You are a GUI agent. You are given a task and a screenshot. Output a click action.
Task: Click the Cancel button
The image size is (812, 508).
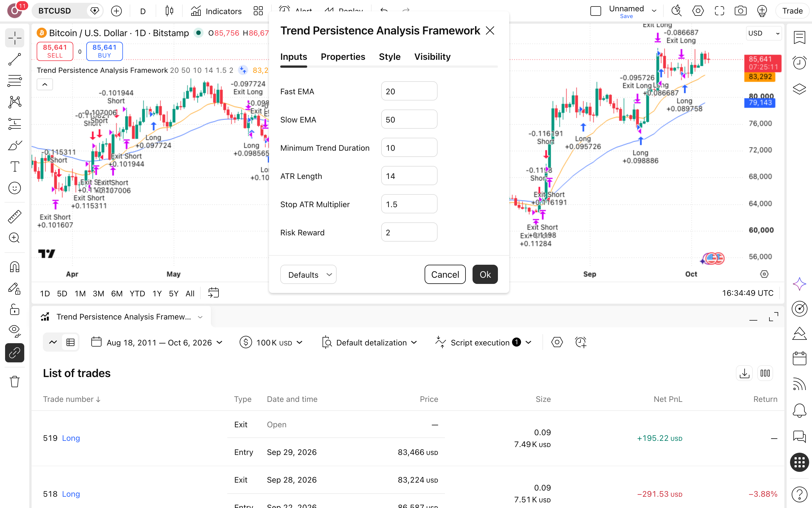pos(445,275)
